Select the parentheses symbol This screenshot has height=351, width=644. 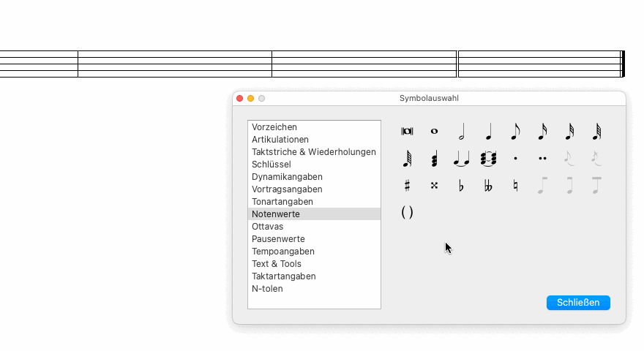coord(407,212)
